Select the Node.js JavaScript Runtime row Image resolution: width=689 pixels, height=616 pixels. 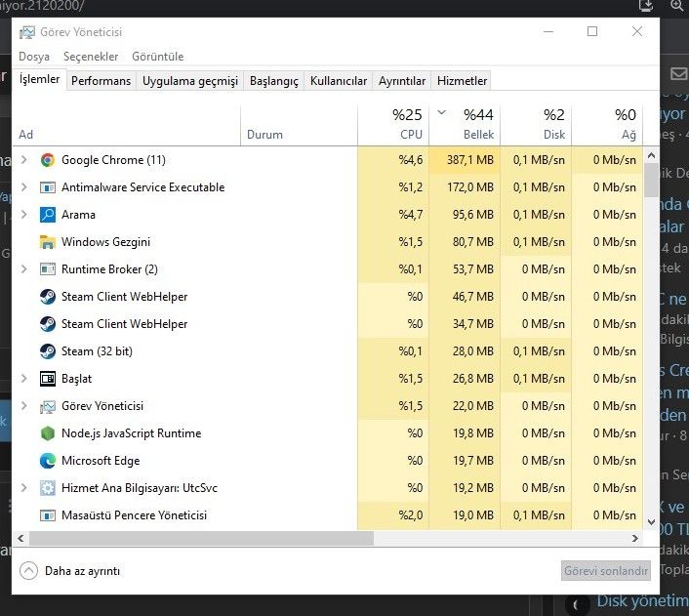click(x=327, y=433)
